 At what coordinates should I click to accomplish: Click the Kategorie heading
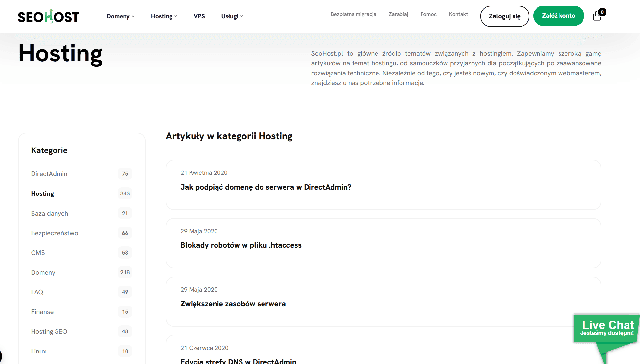49,150
